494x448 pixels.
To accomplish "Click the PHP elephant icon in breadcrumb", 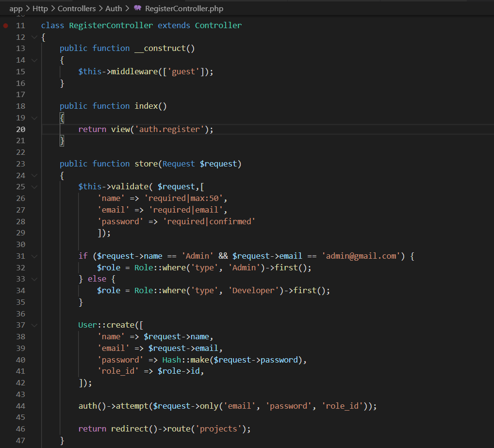I will point(138,8).
